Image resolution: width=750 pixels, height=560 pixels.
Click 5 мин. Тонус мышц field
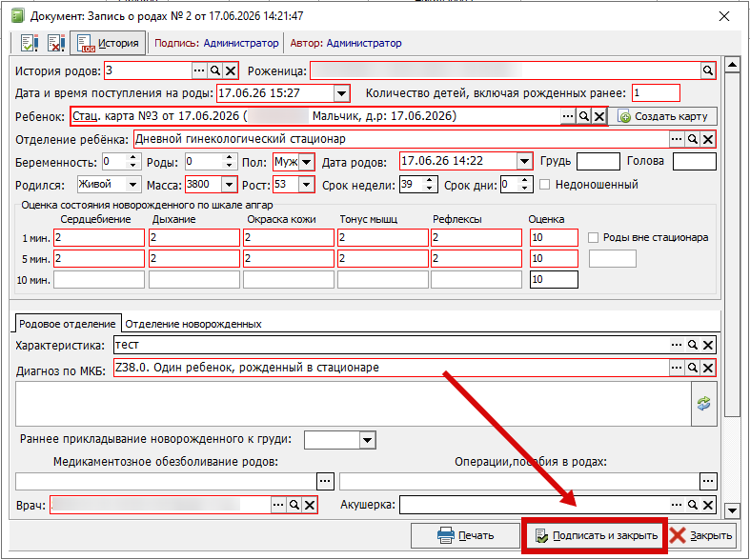(383, 258)
